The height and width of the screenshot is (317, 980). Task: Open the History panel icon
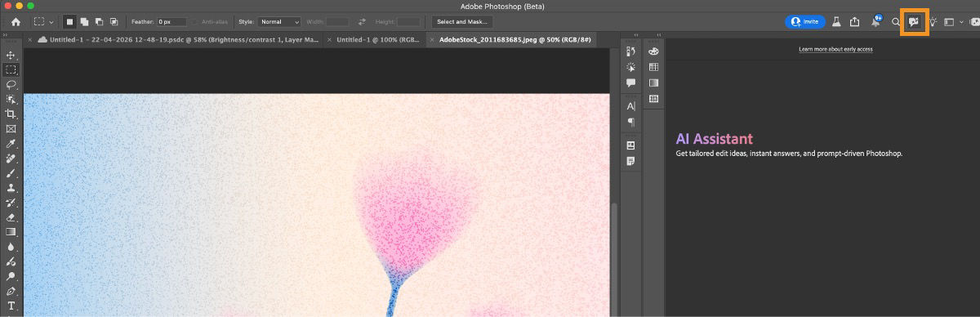pos(630,52)
